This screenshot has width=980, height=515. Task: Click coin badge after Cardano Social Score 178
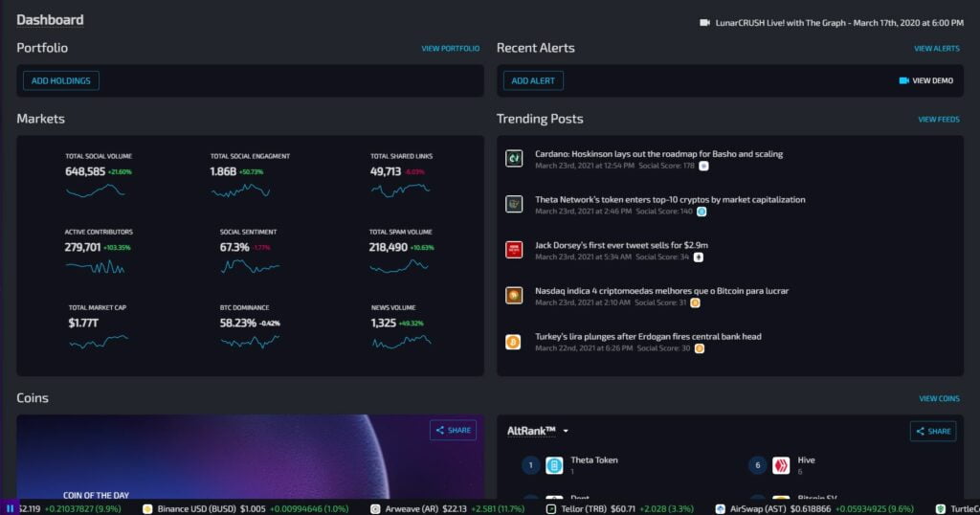[703, 166]
